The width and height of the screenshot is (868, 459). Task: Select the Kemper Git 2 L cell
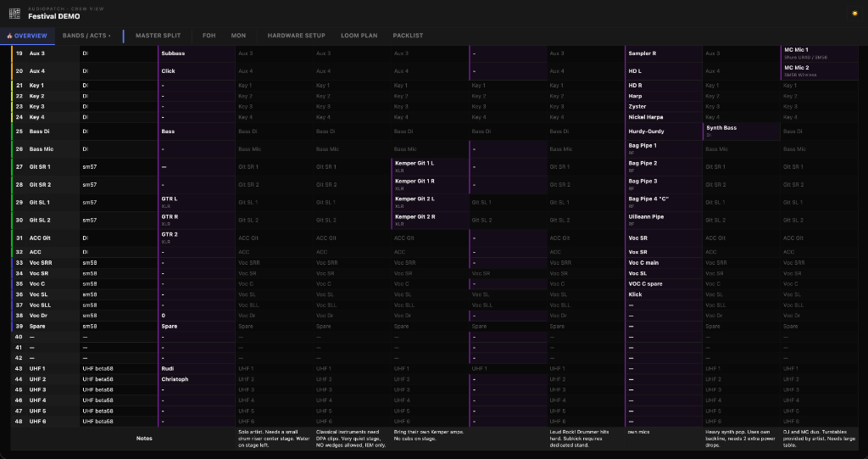[430, 202]
